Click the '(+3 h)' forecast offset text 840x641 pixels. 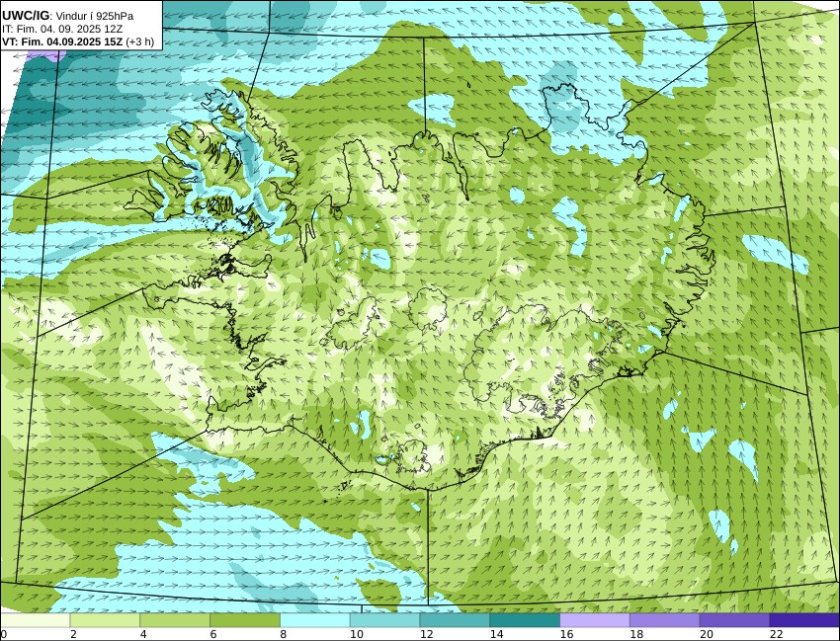[x=139, y=42]
